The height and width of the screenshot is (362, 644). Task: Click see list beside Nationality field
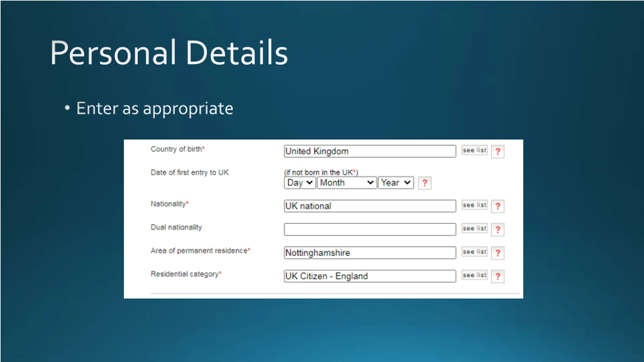474,205
